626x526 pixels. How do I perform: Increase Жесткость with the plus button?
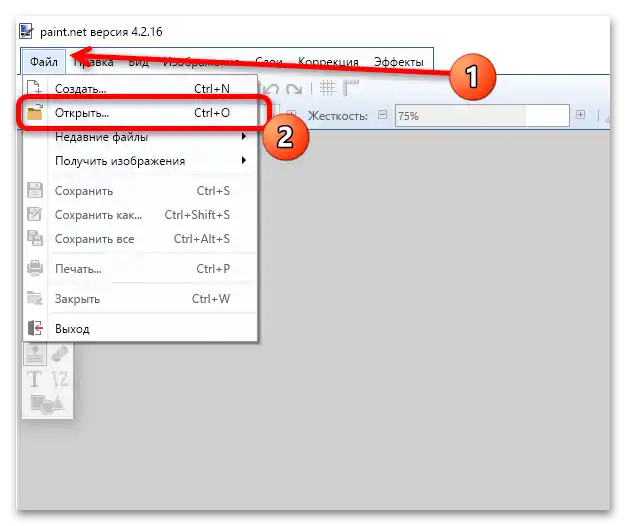coord(580,115)
